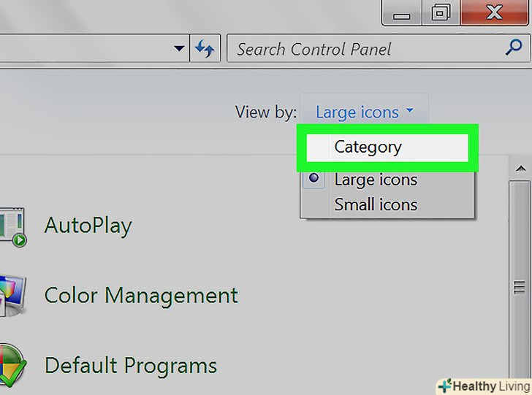Pick the Large icons menu entry text
The height and width of the screenshot is (395, 532).
[x=376, y=180]
